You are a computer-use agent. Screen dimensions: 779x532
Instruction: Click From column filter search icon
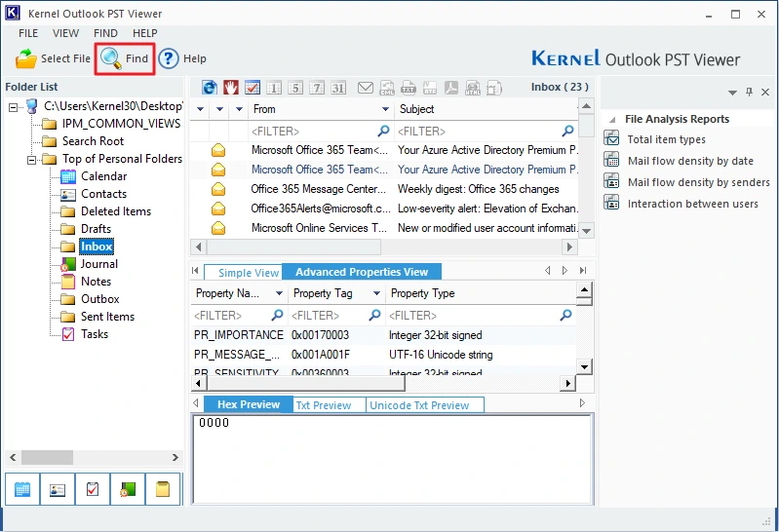(383, 131)
